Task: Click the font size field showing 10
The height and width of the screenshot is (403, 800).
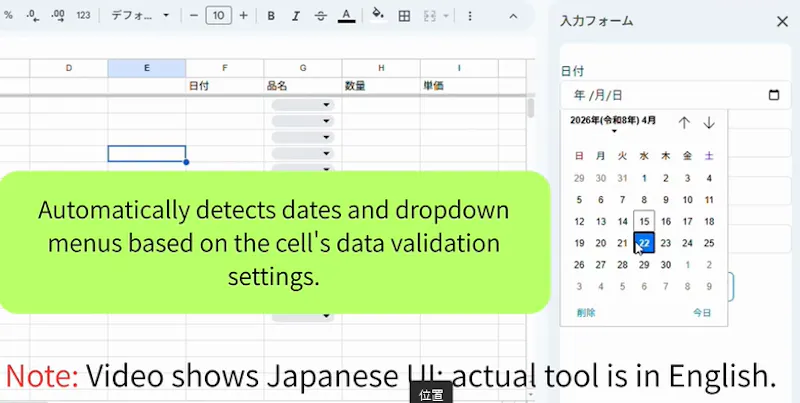Action: tap(218, 16)
